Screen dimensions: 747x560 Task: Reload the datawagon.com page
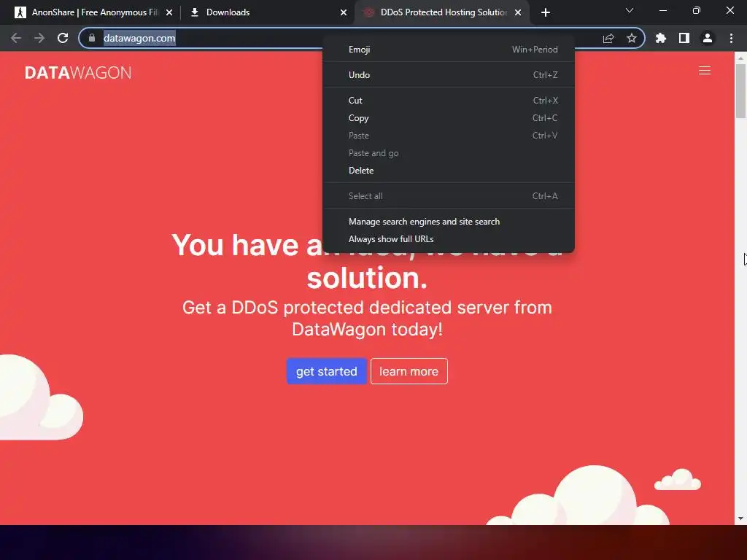pyautogui.click(x=63, y=38)
